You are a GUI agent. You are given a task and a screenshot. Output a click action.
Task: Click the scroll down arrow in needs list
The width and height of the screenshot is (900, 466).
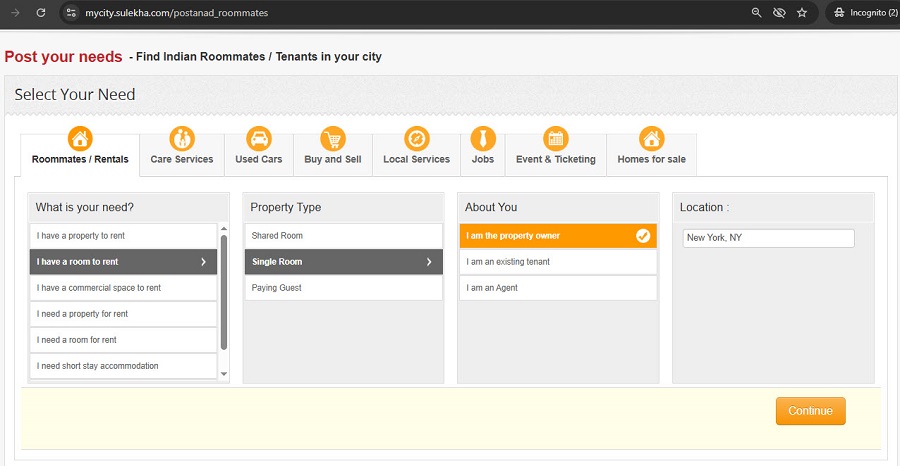tap(224, 374)
